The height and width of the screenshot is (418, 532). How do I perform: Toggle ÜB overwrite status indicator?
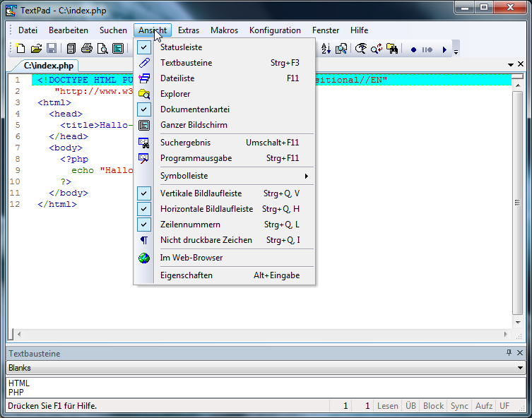[x=410, y=406]
